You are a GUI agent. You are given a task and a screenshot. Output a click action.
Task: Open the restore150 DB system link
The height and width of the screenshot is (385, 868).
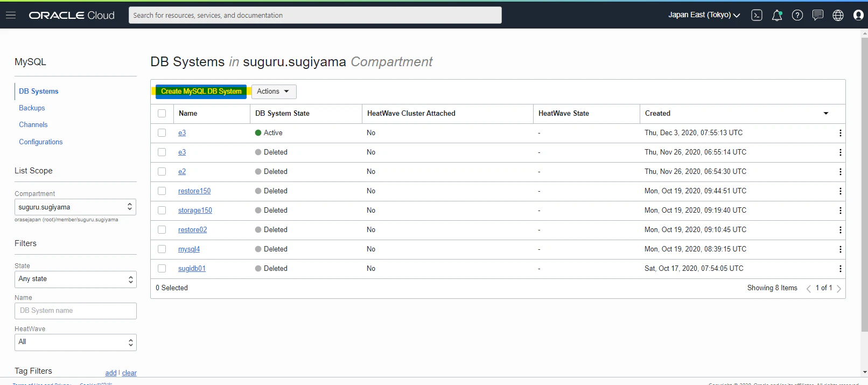[x=194, y=191]
